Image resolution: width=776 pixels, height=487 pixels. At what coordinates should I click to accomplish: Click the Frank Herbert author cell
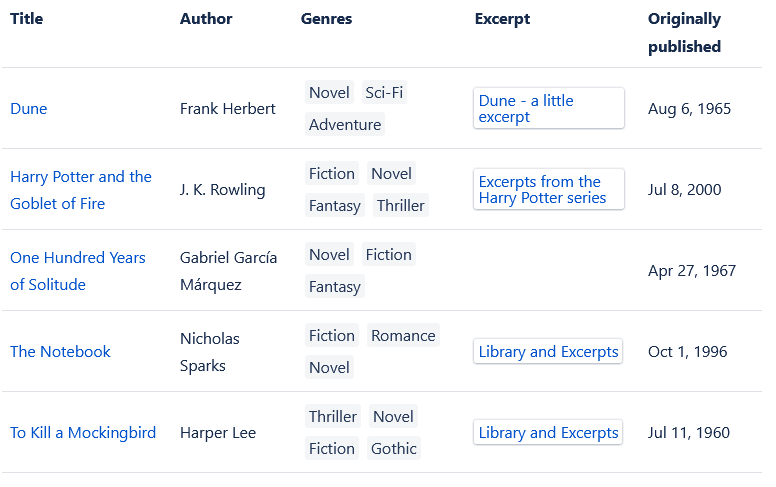point(228,109)
